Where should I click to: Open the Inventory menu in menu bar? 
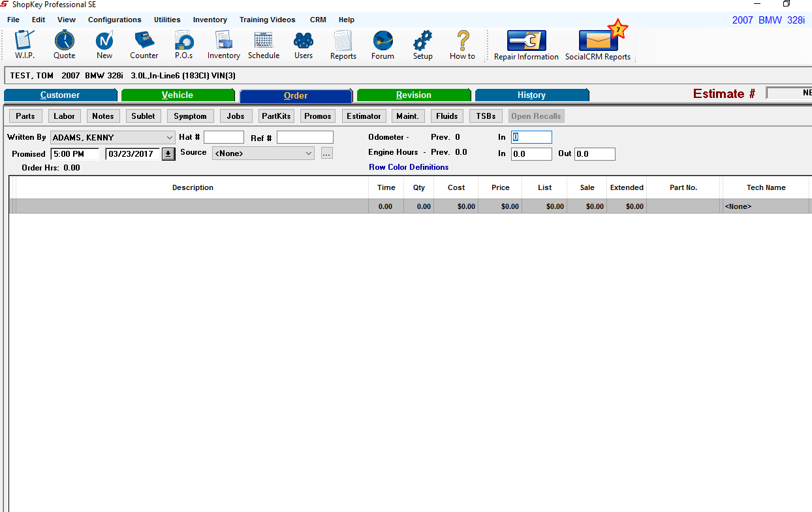click(x=210, y=20)
